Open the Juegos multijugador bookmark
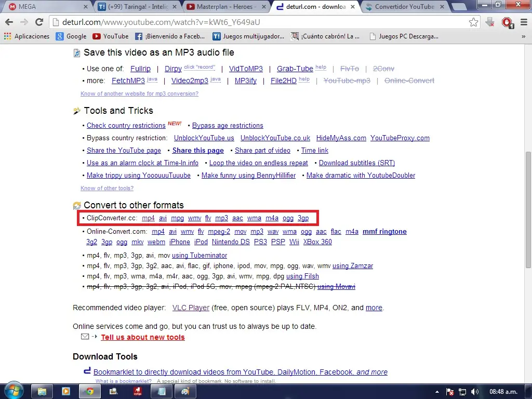The height and width of the screenshot is (399, 532). point(248,36)
